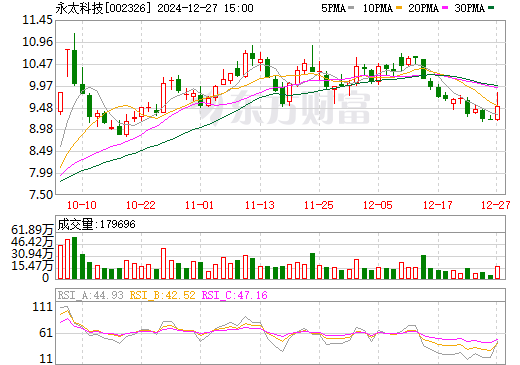Click the RSI_C:47.16 indicator label
The height and width of the screenshot is (365, 520).
pyautogui.click(x=235, y=295)
